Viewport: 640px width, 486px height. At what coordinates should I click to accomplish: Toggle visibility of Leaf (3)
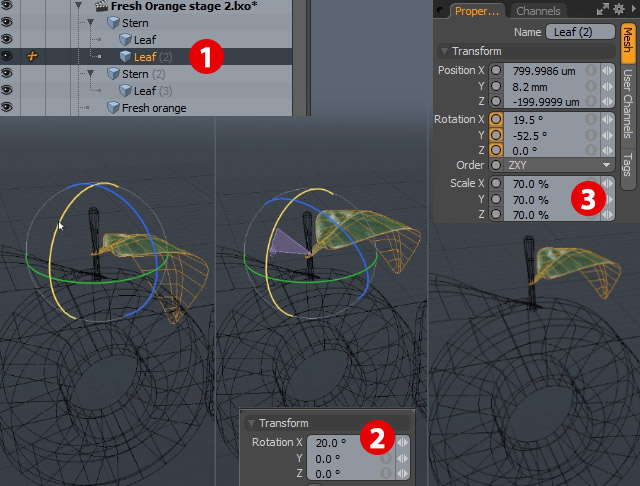(7, 90)
